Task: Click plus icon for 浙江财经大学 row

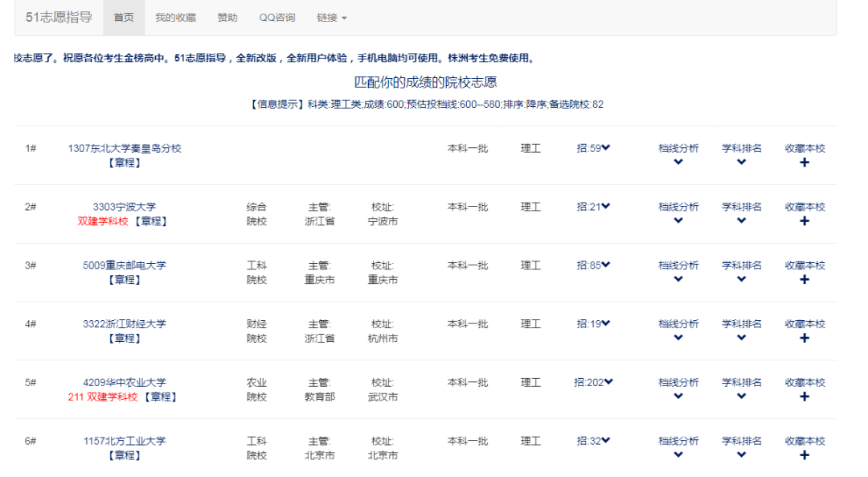Action: tap(805, 339)
